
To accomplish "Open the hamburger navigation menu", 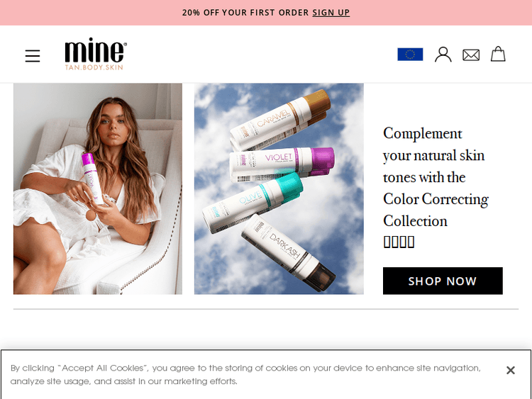I will 33,55.
